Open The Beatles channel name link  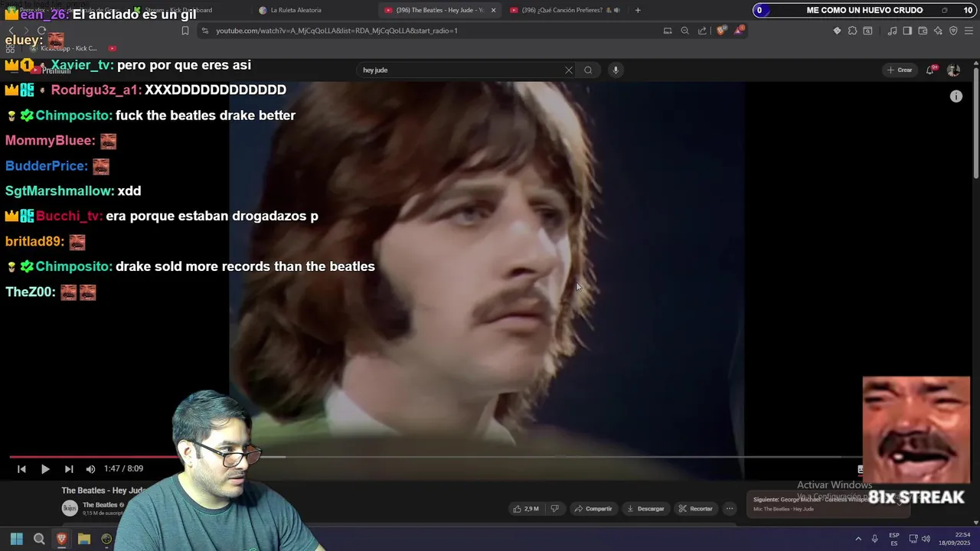pyautogui.click(x=100, y=505)
